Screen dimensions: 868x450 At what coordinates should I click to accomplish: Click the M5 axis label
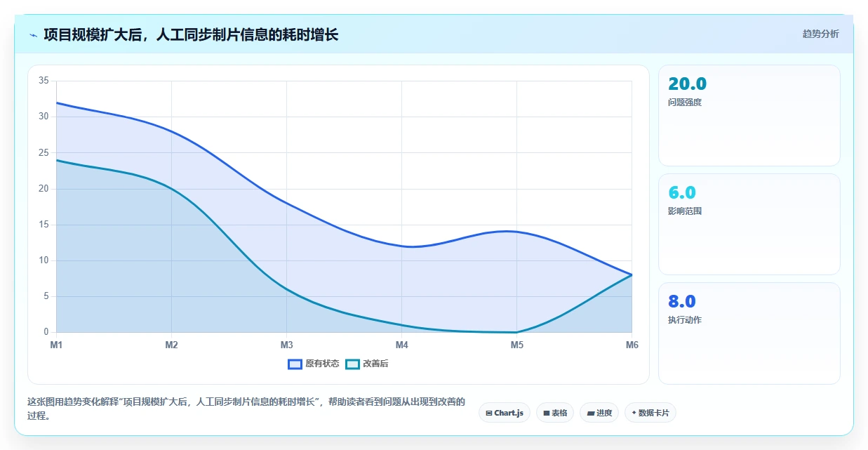pyautogui.click(x=516, y=345)
